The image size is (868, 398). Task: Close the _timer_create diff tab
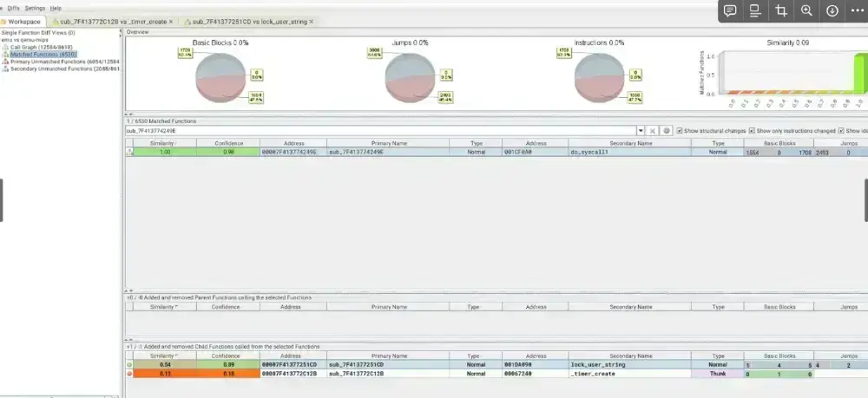171,21
